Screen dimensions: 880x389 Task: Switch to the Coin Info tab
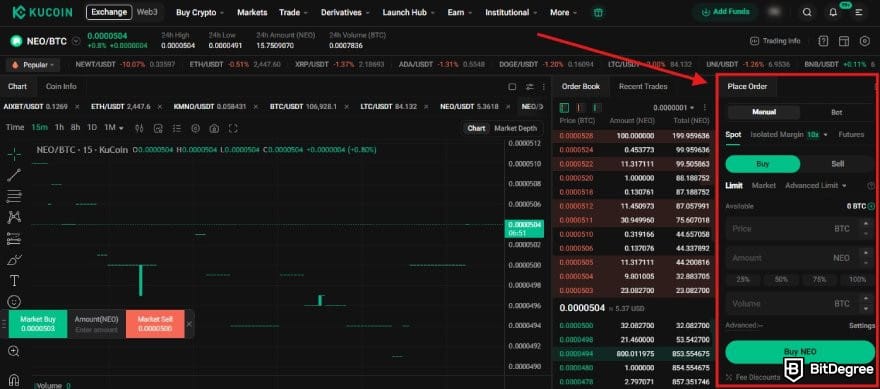[61, 86]
